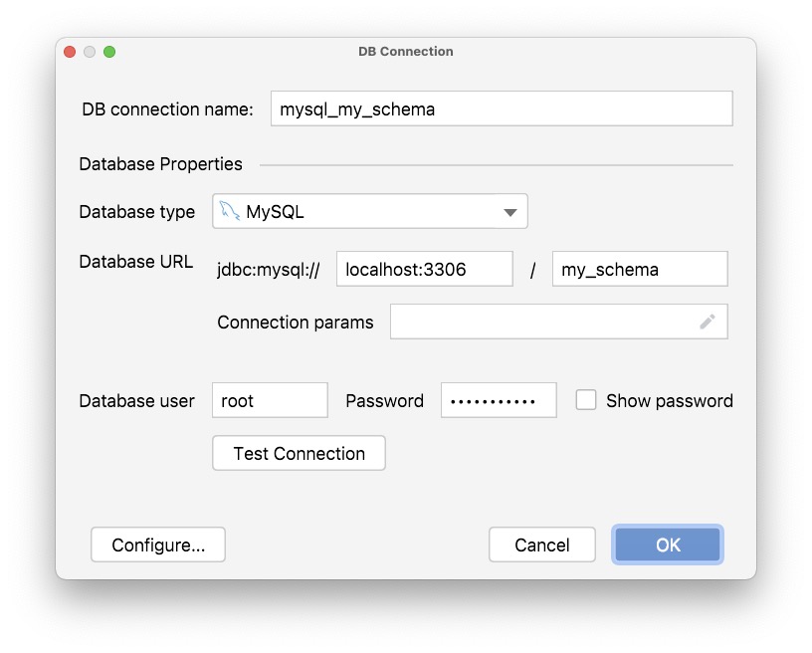Select the Database user field containing root
Viewport: 812px width, 653px height.
pos(269,399)
